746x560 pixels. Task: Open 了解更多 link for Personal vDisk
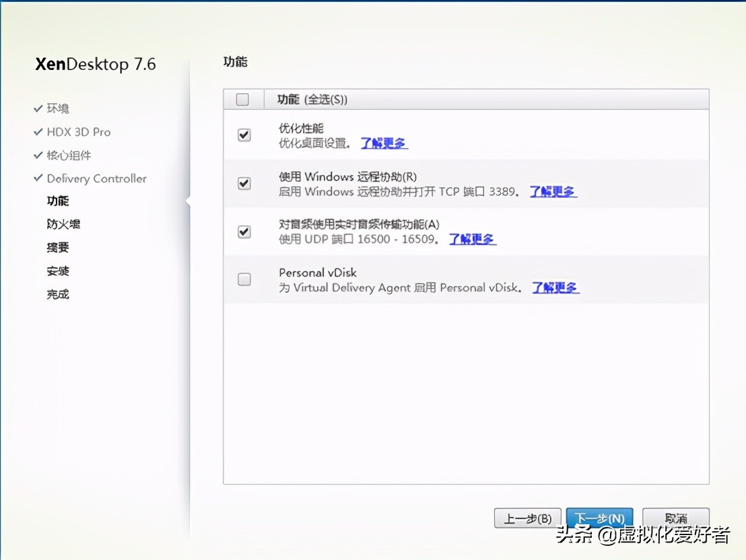click(x=555, y=288)
